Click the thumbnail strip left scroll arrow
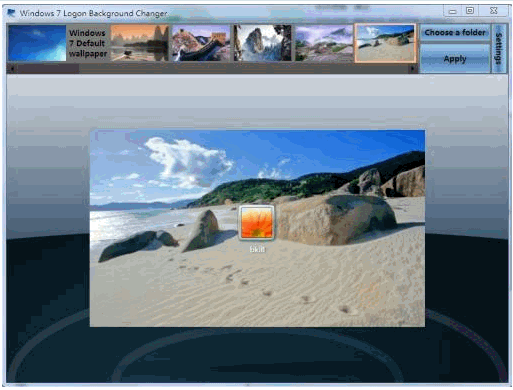Screen dimensions: 513x390 (12, 69)
